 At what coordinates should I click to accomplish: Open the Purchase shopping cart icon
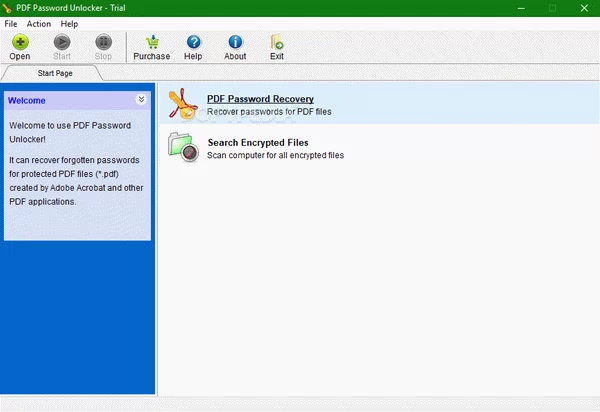click(152, 42)
